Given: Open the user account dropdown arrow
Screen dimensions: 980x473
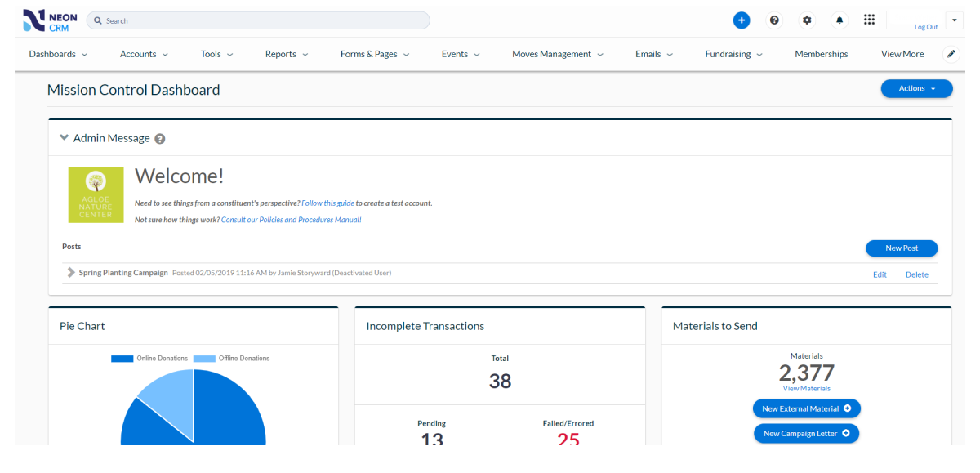Looking at the screenshot, I should (954, 20).
